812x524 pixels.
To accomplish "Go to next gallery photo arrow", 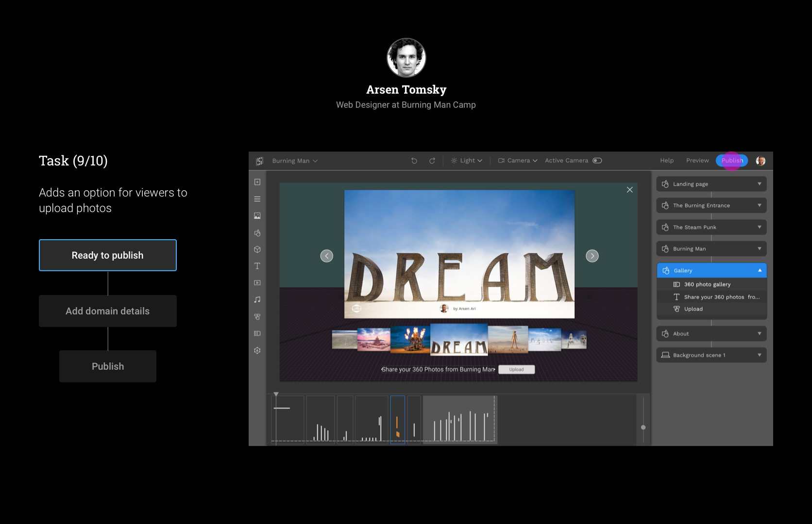I will click(592, 256).
